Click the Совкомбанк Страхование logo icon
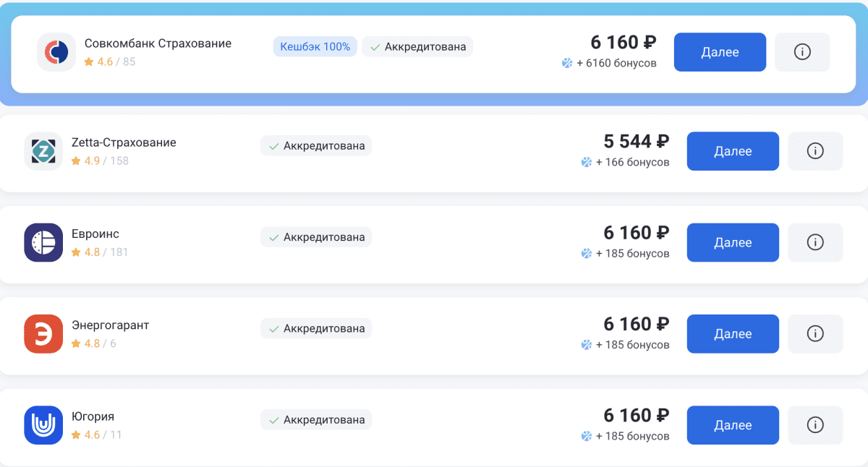This screenshot has width=868, height=467. (x=56, y=52)
